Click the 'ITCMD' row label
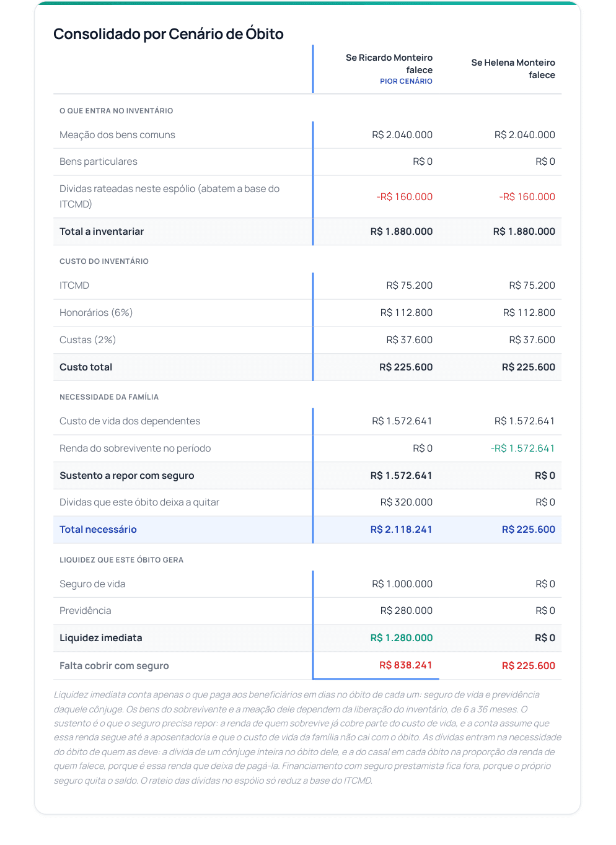Screen dimensions: 616x845 (x=74, y=286)
